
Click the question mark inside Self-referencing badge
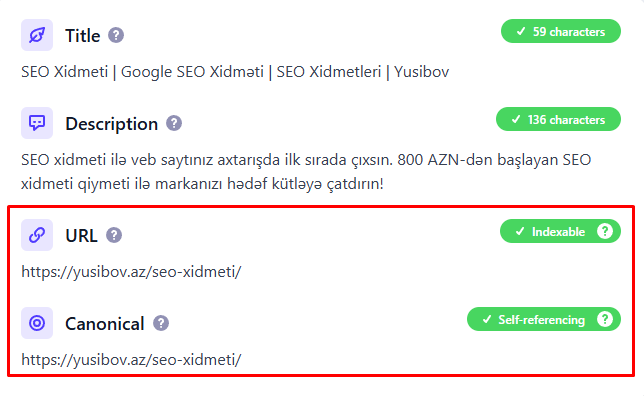(605, 319)
